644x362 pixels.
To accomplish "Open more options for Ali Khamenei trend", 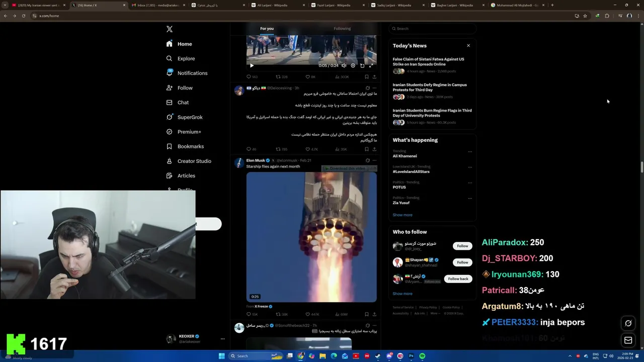I will coord(470,151).
